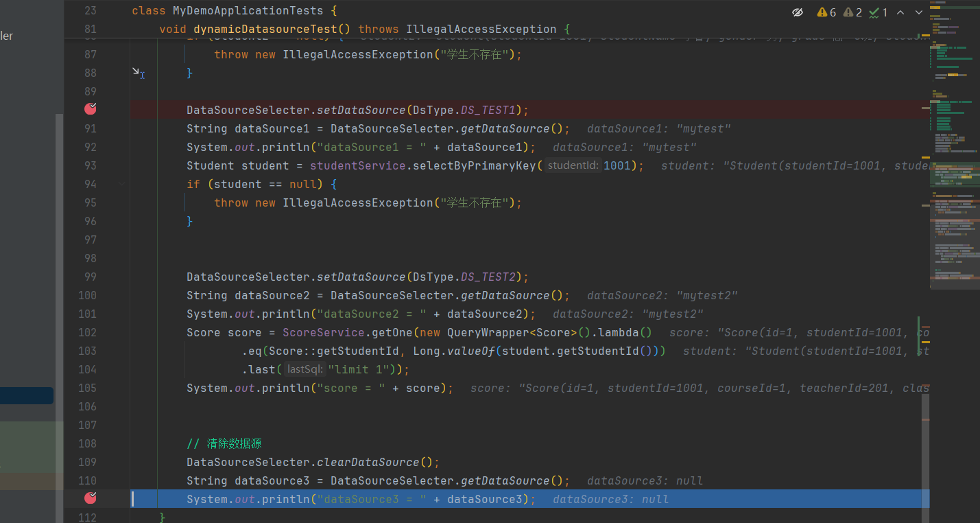This screenshot has width=980, height=523.
Task: Click the red breakpoint icon on line 90
Action: click(x=89, y=109)
